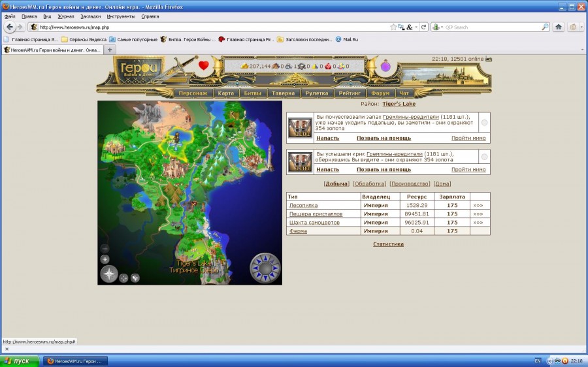Viewport: 588px width, 367px height.
Task: Click the small crosshair icon on map
Action: click(x=123, y=278)
